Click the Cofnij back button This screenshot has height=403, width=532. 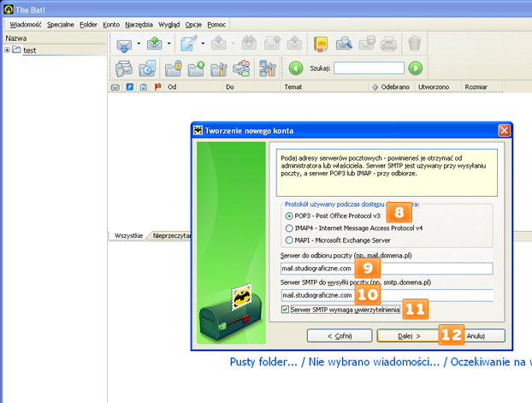tap(340, 335)
